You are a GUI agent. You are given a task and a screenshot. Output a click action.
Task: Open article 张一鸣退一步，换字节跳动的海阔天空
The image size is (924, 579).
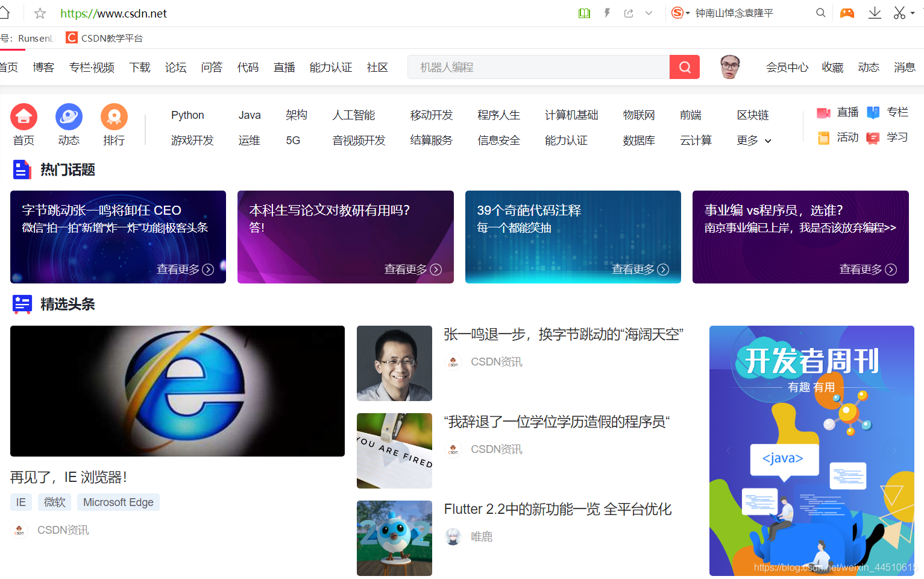point(564,335)
